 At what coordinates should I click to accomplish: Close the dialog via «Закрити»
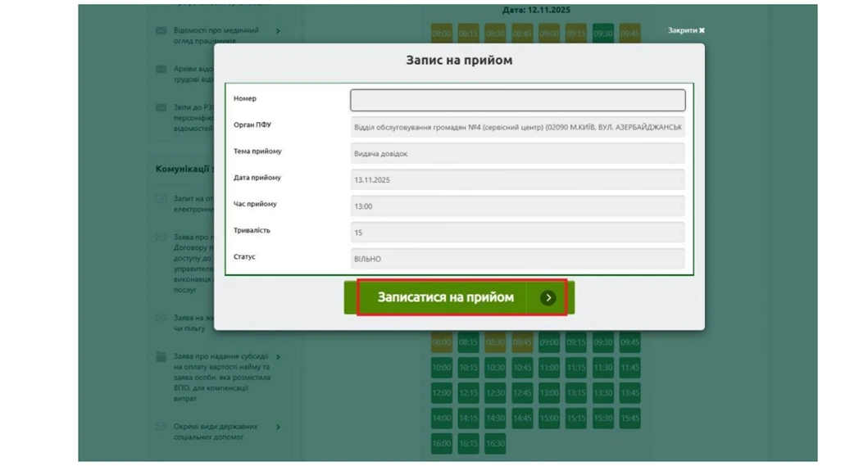[x=686, y=30]
